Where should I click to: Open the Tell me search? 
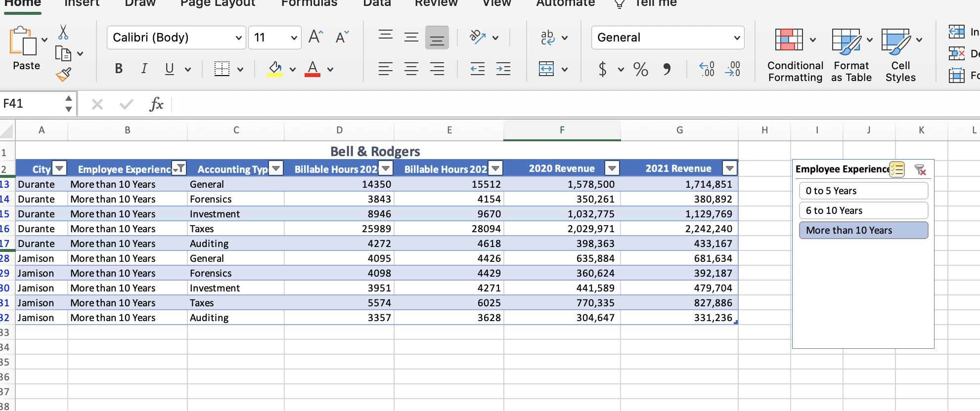pos(645,3)
